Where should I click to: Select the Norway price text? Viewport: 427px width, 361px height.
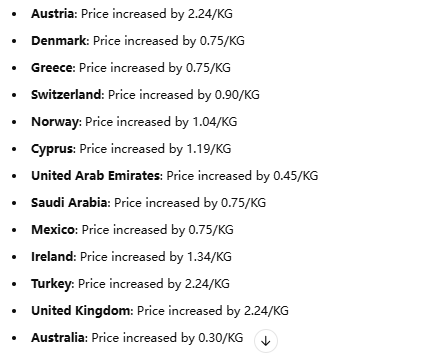click(161, 122)
